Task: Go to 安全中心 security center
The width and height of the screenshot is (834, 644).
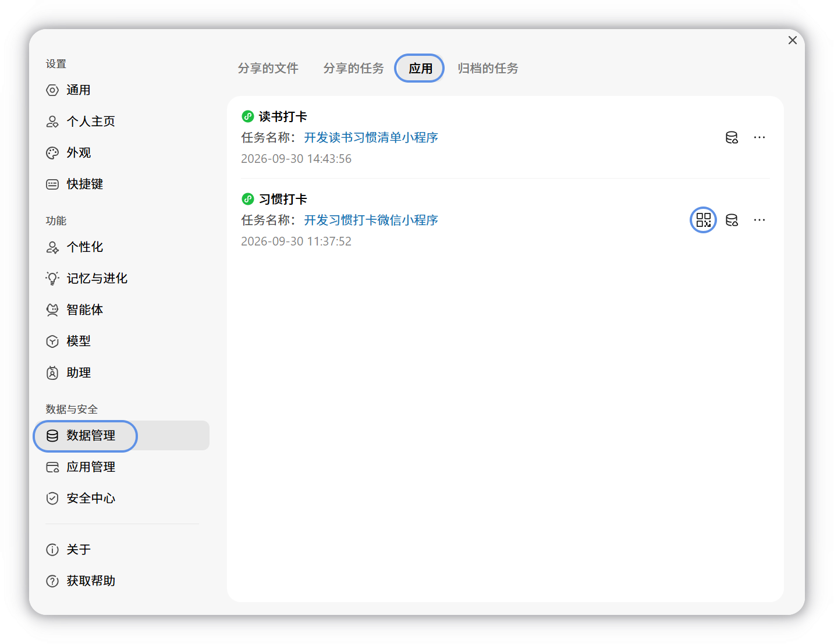Action: tap(122, 499)
